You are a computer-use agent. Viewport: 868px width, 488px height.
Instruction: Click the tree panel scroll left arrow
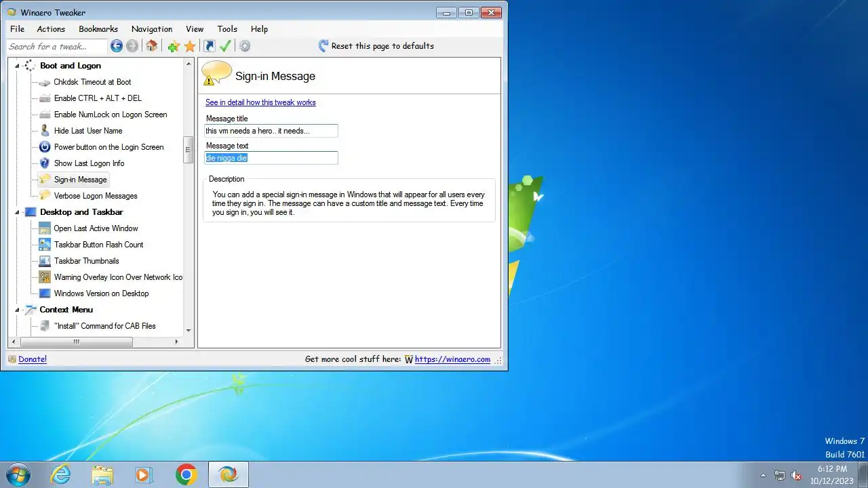pyautogui.click(x=13, y=342)
